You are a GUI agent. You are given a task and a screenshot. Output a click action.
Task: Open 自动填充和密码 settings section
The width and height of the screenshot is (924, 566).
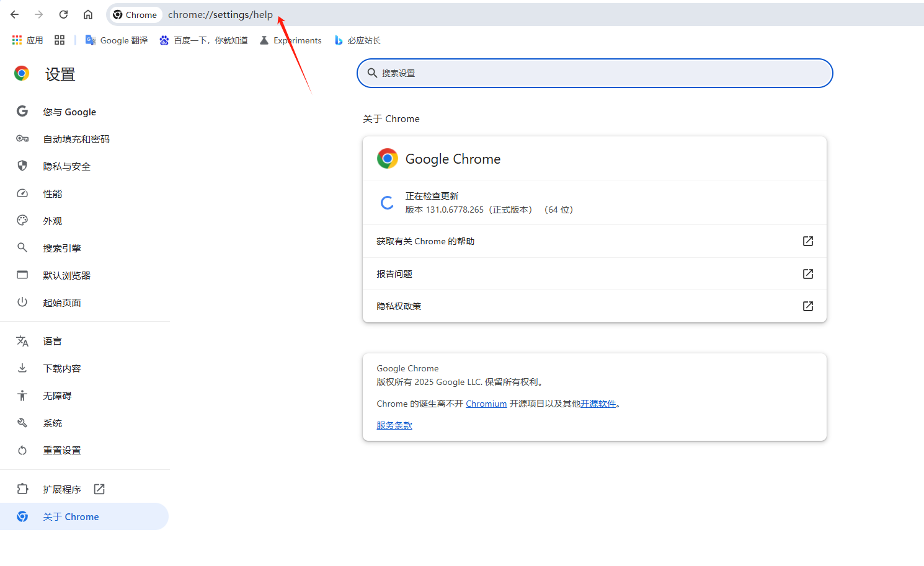coord(84,139)
